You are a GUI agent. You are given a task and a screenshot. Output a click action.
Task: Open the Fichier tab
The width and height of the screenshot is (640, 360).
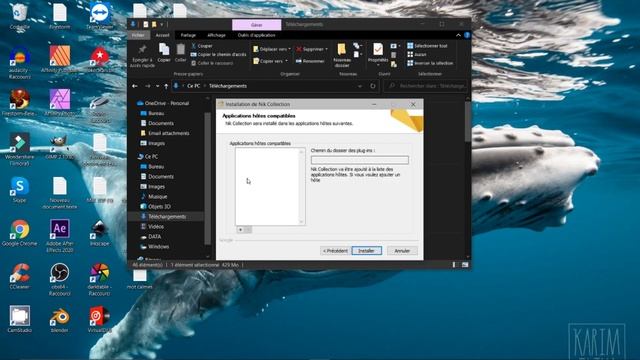click(x=138, y=35)
